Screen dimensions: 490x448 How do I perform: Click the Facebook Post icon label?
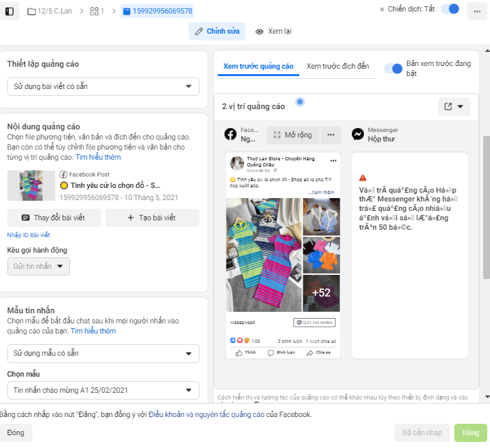[x=84, y=174]
